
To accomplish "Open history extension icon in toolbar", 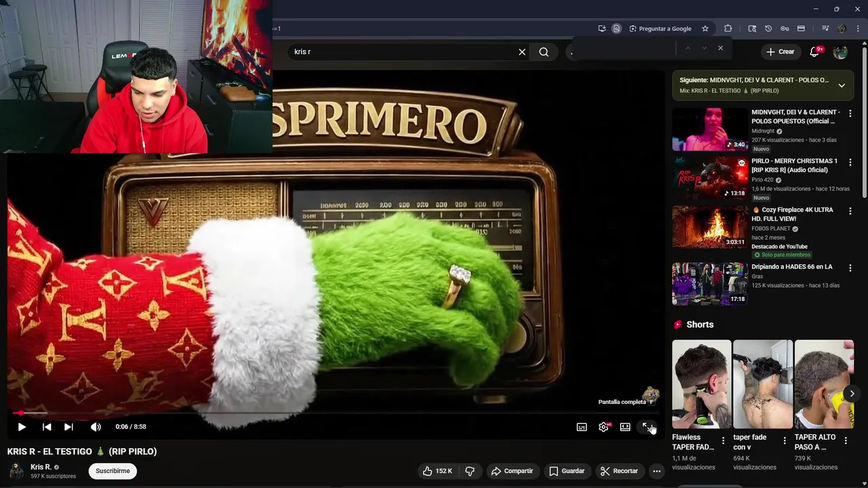I will pos(768,28).
